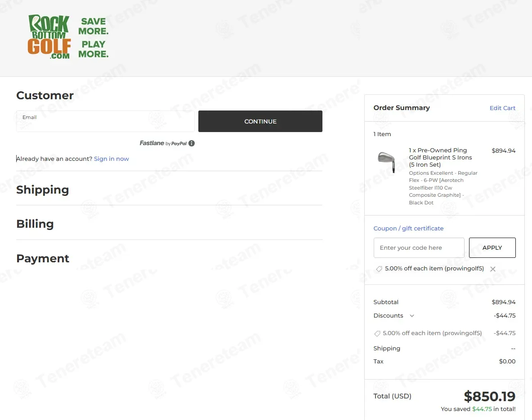Click the $850.19 total amount
Screen dimensions: 532x420
(x=490, y=396)
